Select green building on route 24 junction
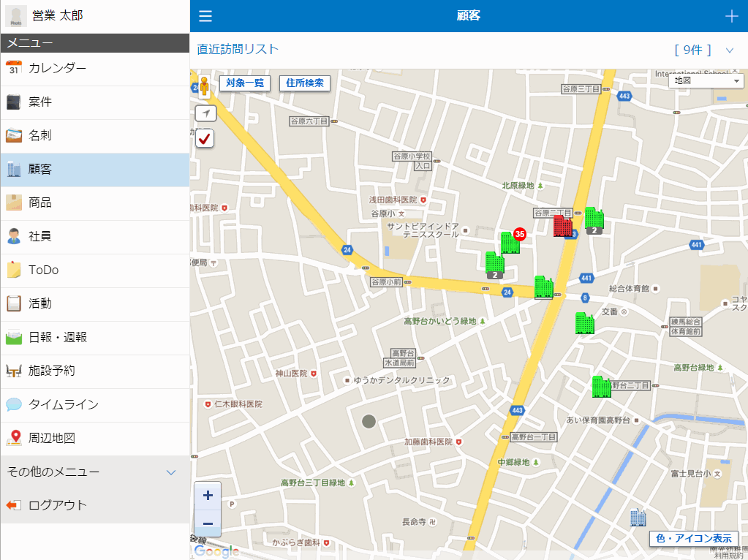This screenshot has width=748, height=560. 543,287
